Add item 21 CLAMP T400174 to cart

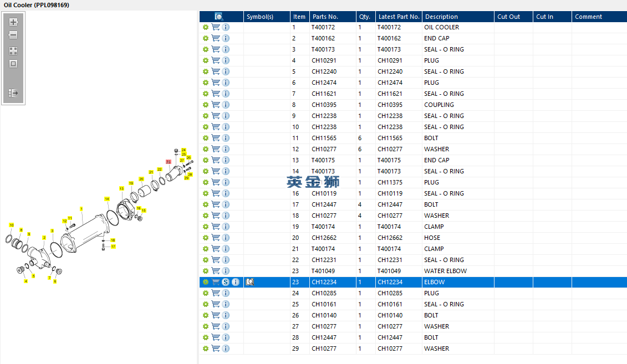216,249
